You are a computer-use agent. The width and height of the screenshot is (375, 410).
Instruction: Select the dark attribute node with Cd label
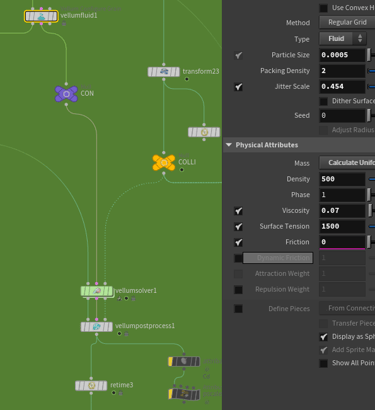[x=184, y=361]
